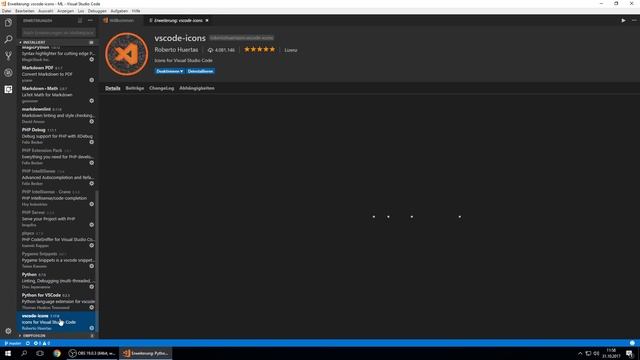The image size is (640, 360).
Task: Expand the EMPFOHLEN section
Action: point(34,336)
